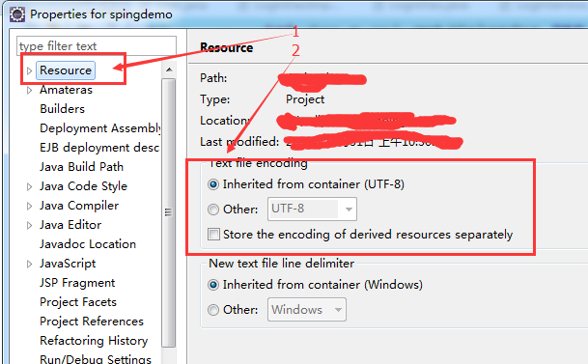Select Other radio under line delimiter
This screenshot has height=364, width=588.
click(213, 310)
